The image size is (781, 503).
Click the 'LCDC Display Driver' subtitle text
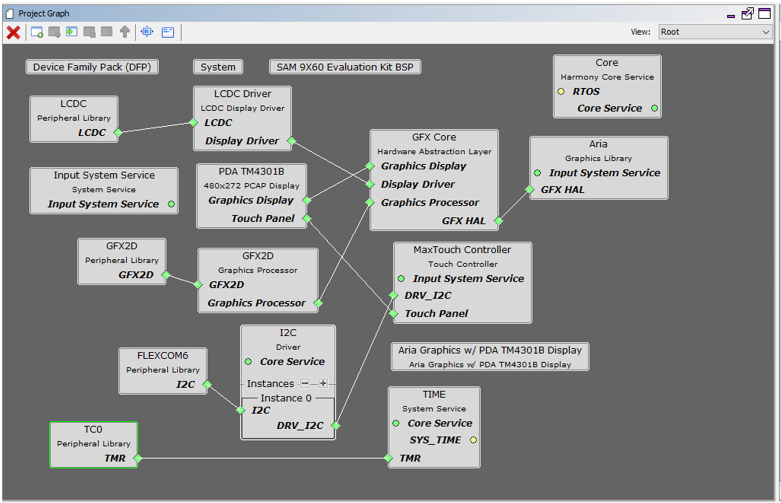243,108
